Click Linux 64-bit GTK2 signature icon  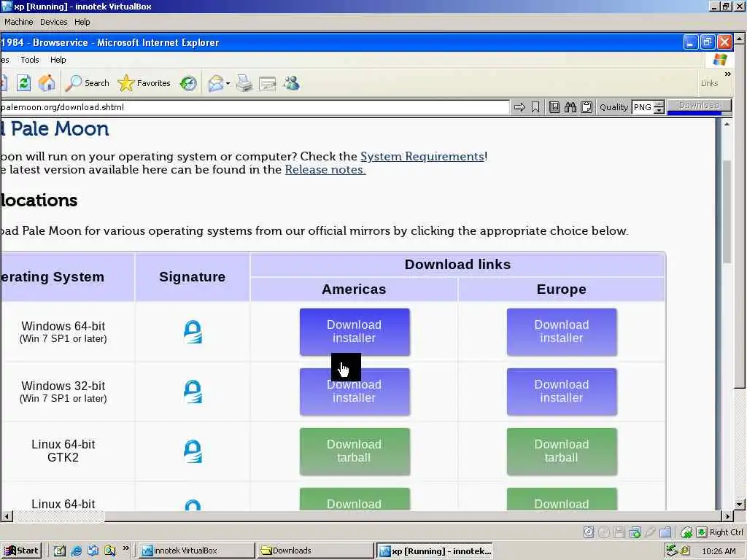193,451
